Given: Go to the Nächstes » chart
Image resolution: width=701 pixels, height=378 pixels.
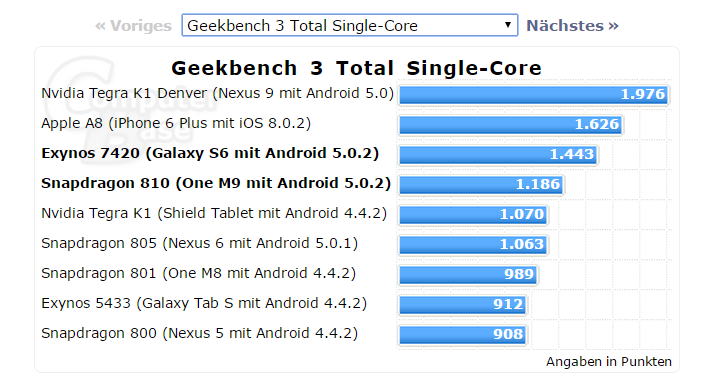Looking at the screenshot, I should point(572,25).
